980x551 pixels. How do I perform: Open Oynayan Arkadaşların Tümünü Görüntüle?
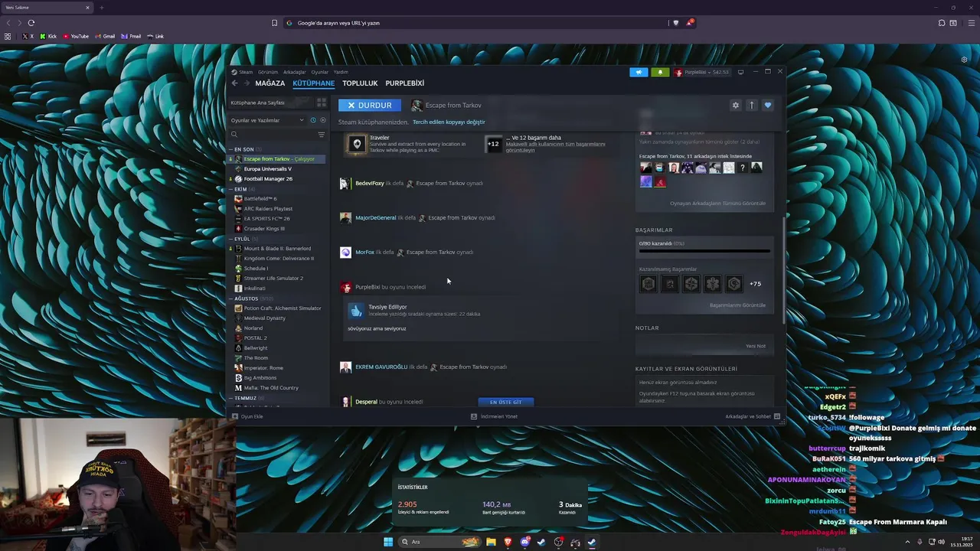717,204
